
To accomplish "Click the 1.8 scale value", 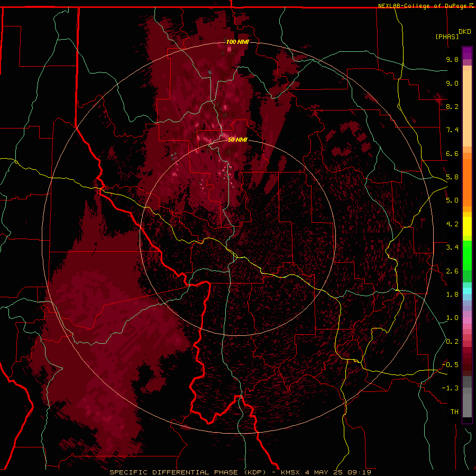I will point(452,295).
